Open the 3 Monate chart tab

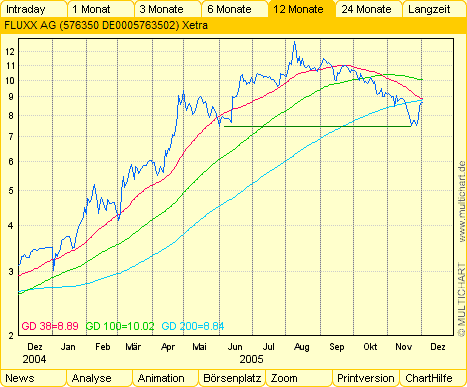(167, 9)
